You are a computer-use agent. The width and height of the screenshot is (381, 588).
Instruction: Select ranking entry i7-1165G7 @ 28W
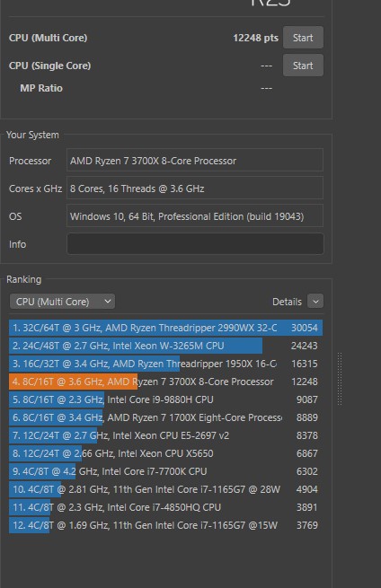165,490
